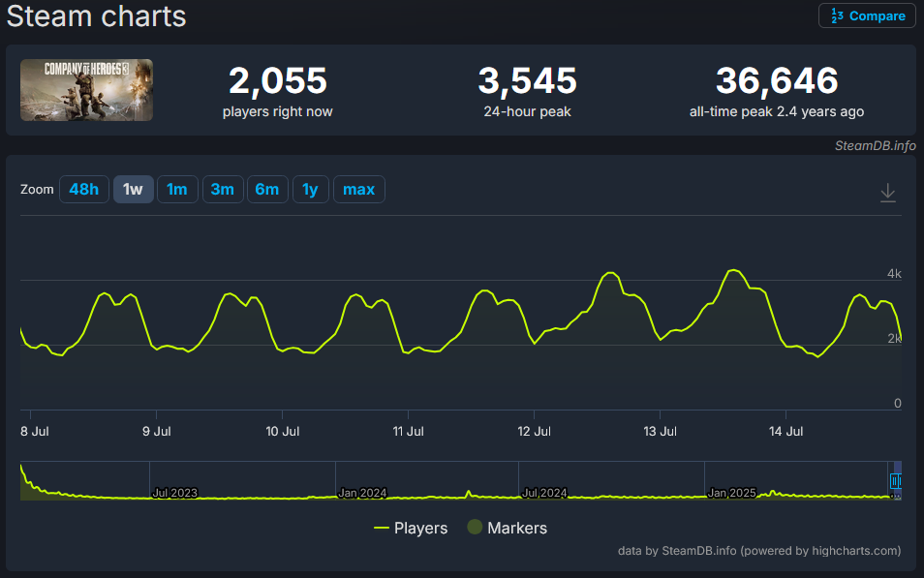
Task: Click Jan 2025 in the navigator timeline
Action: coord(731,493)
